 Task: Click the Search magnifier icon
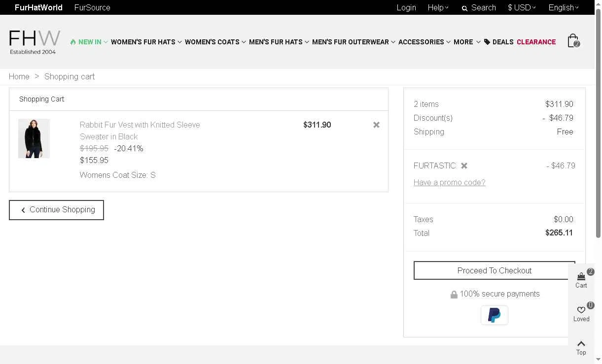click(464, 8)
